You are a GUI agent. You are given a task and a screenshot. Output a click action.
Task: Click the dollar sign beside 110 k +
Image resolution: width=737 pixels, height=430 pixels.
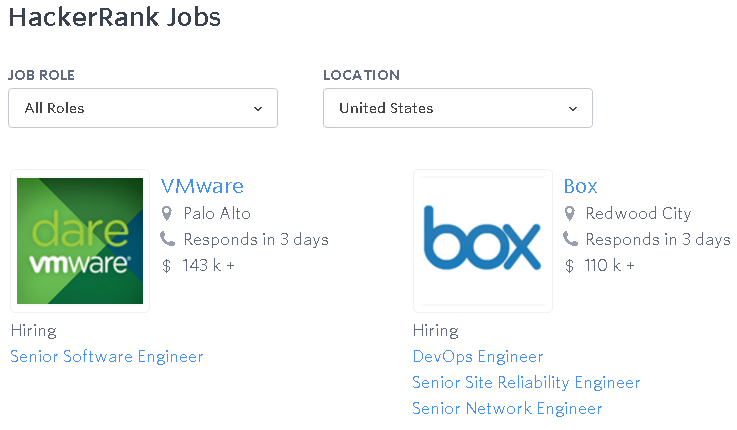coord(569,266)
